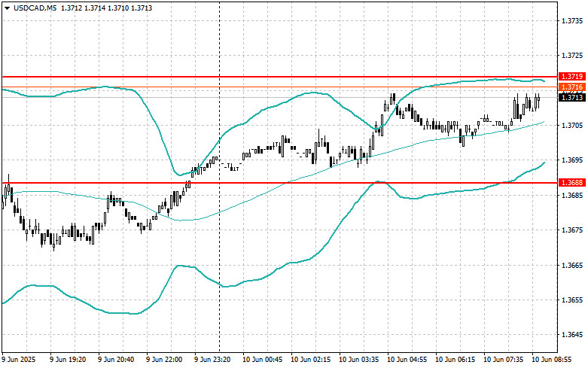Image resolution: width=588 pixels, height=368 pixels.
Task: Click the black current price label 1.3713
Action: (x=572, y=97)
